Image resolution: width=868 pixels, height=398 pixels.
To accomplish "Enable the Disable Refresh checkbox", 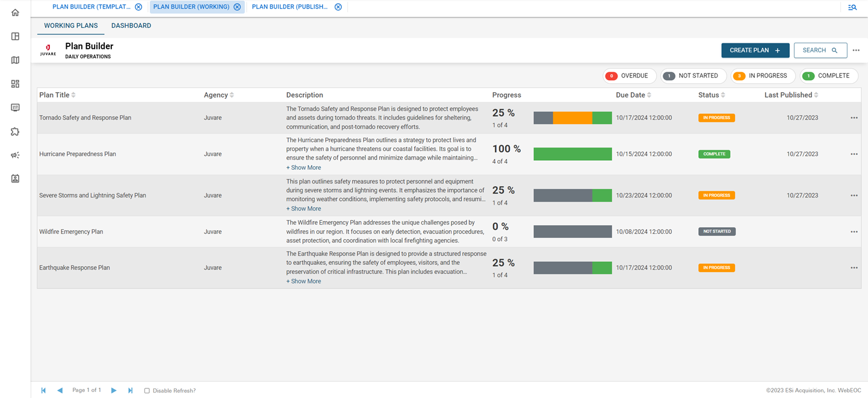I will click(147, 390).
